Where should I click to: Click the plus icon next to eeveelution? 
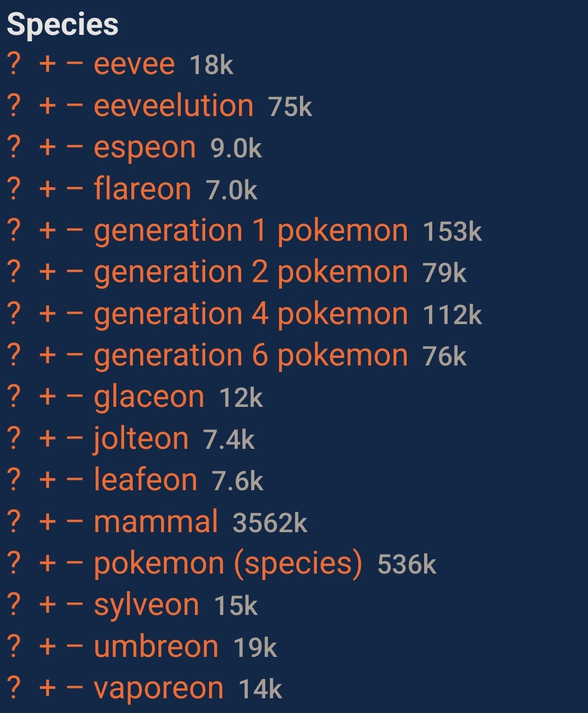tap(48, 106)
